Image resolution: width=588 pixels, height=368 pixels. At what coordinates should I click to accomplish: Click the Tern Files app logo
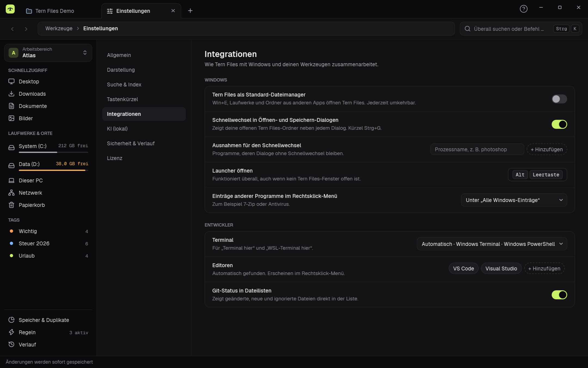pos(10,9)
